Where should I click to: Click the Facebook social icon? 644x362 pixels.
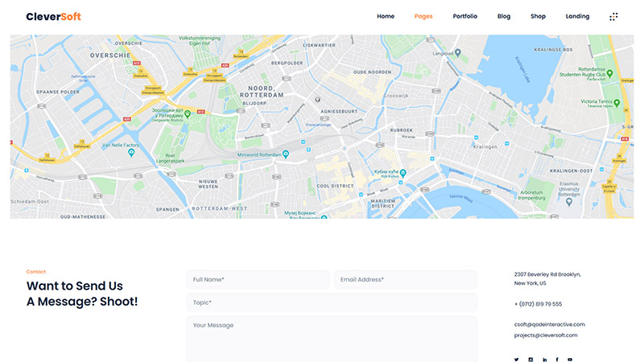[557, 359]
